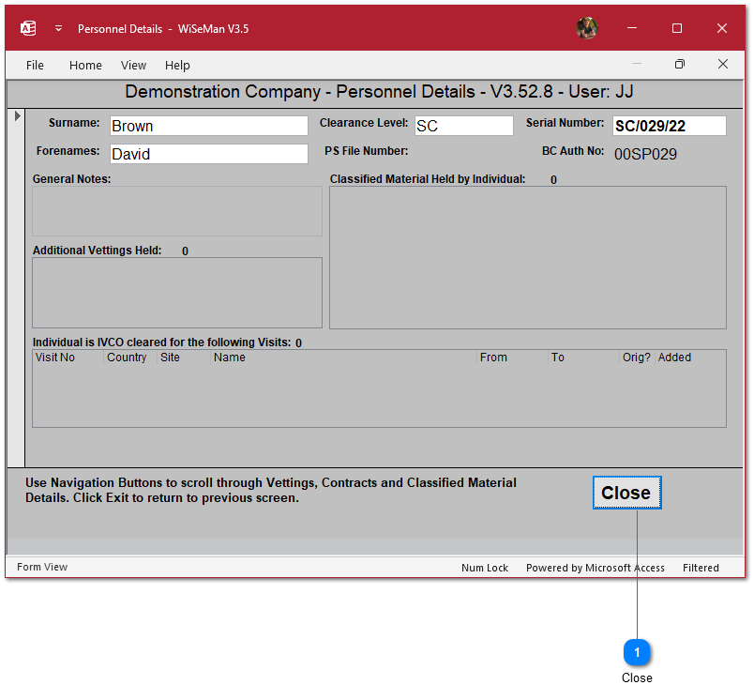Open the View menu
Image resolution: width=754 pixels, height=700 pixels.
[x=133, y=66]
